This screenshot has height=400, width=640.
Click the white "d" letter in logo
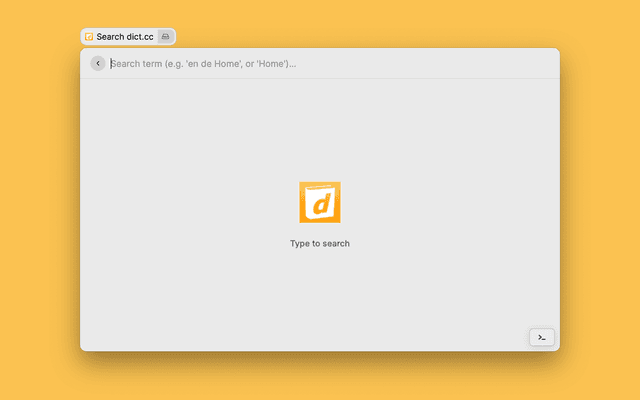pyautogui.click(x=320, y=206)
